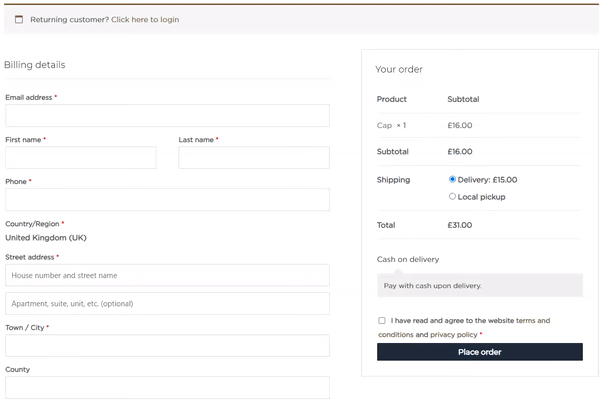The width and height of the screenshot is (600, 407).
Task: Click the House number and street name field
Action: [167, 275]
